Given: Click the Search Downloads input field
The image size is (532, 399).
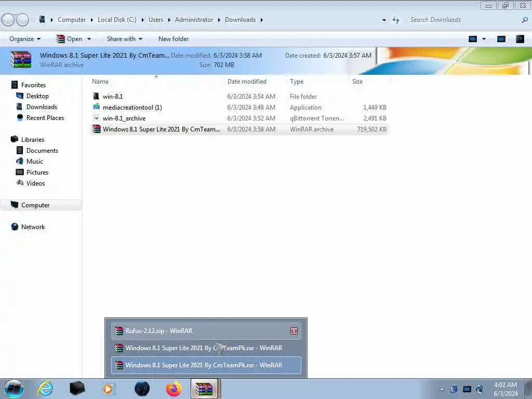Looking at the screenshot, I should [463, 20].
